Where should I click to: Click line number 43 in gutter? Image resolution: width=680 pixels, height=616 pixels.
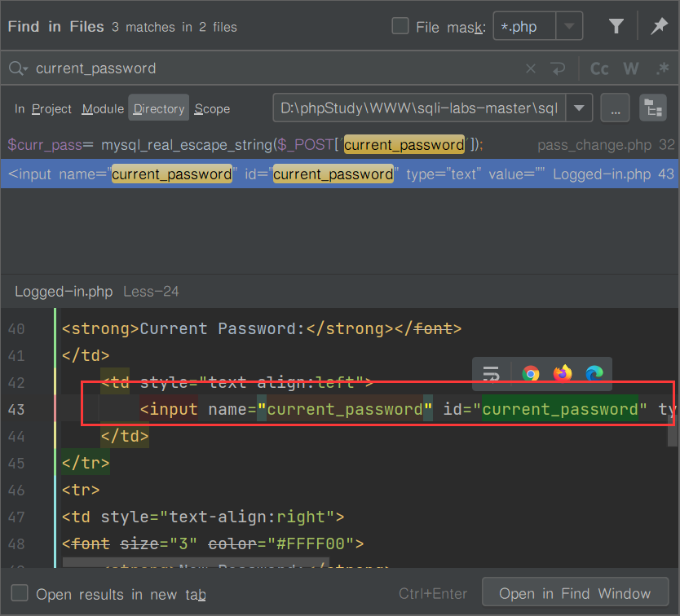pos(16,409)
